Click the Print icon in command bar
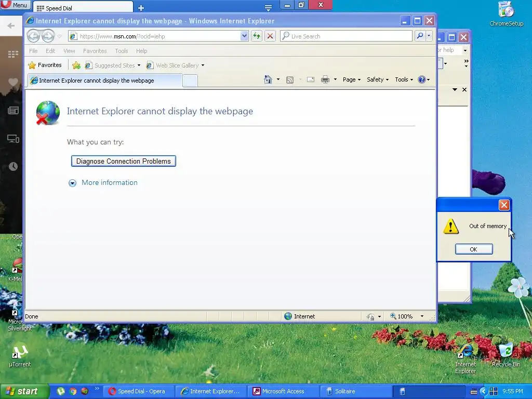532x399 pixels. pyautogui.click(x=325, y=79)
